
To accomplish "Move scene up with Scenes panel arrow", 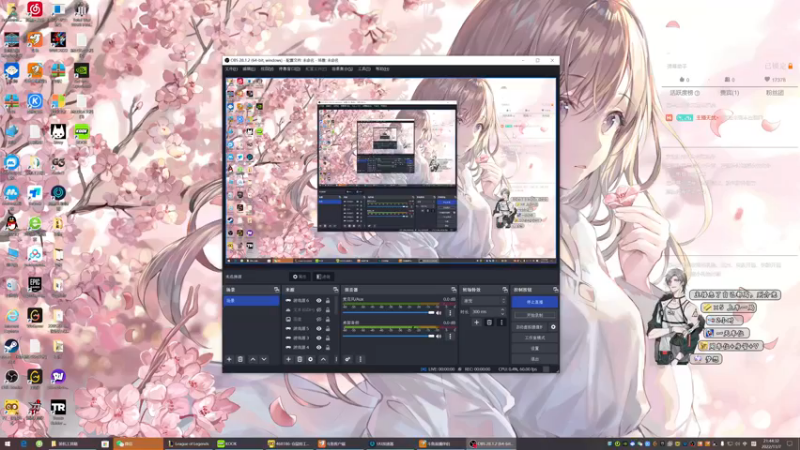I will pos(253,359).
